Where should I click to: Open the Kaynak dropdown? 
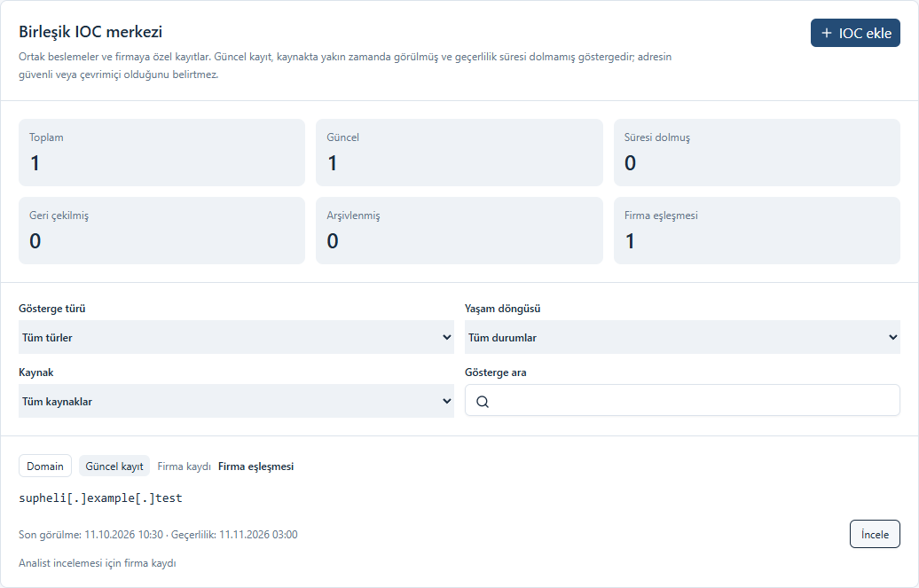(236, 401)
